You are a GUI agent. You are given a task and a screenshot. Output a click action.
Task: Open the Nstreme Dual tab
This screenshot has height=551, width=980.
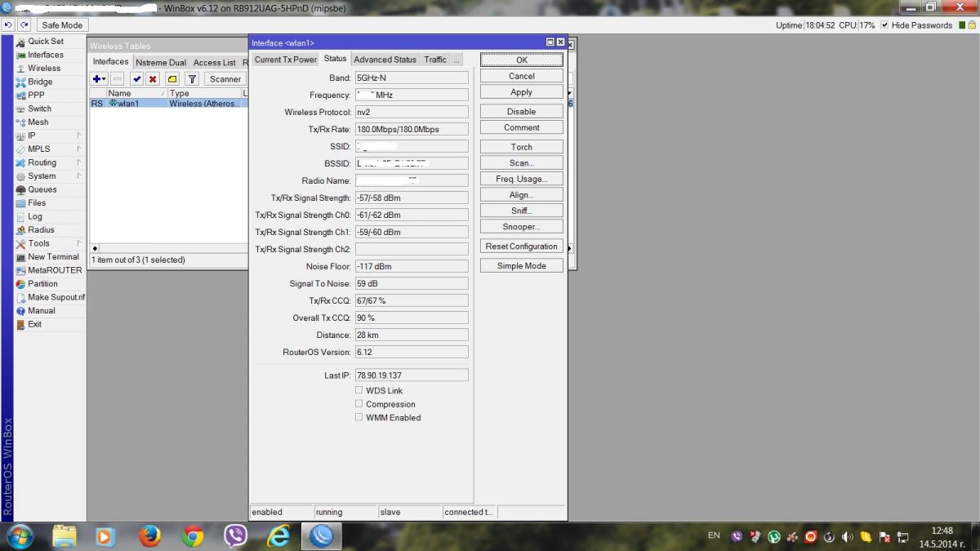161,63
